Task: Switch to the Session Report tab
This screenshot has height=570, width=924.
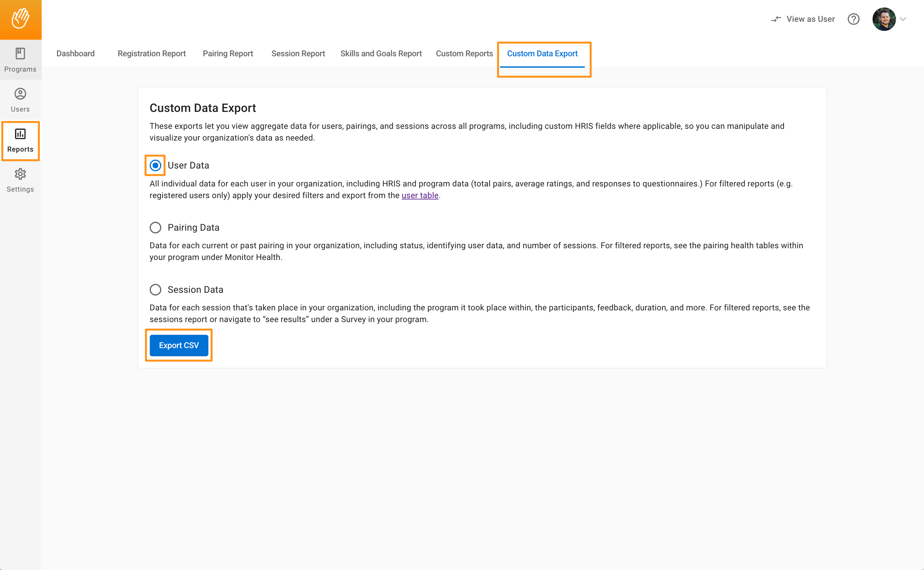Action: tap(298, 54)
